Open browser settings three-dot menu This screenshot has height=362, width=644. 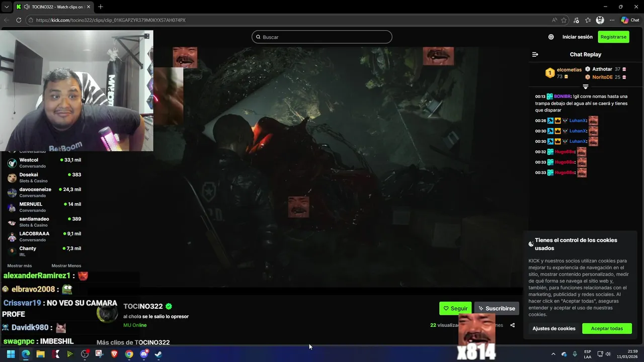612,20
